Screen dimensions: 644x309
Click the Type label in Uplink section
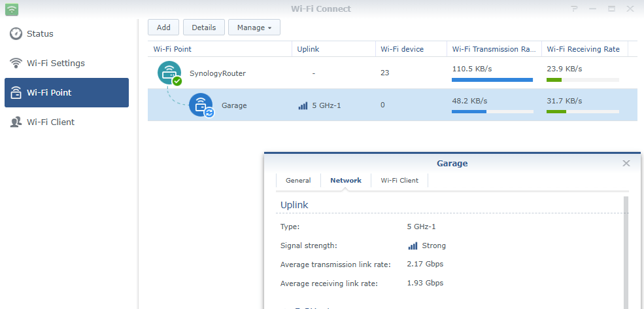(x=290, y=227)
